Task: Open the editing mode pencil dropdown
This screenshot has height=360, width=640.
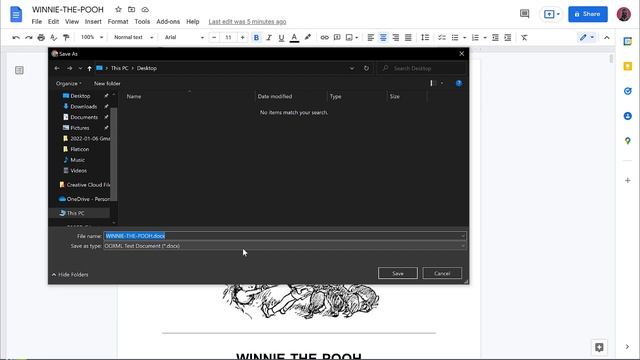Action: (587, 38)
